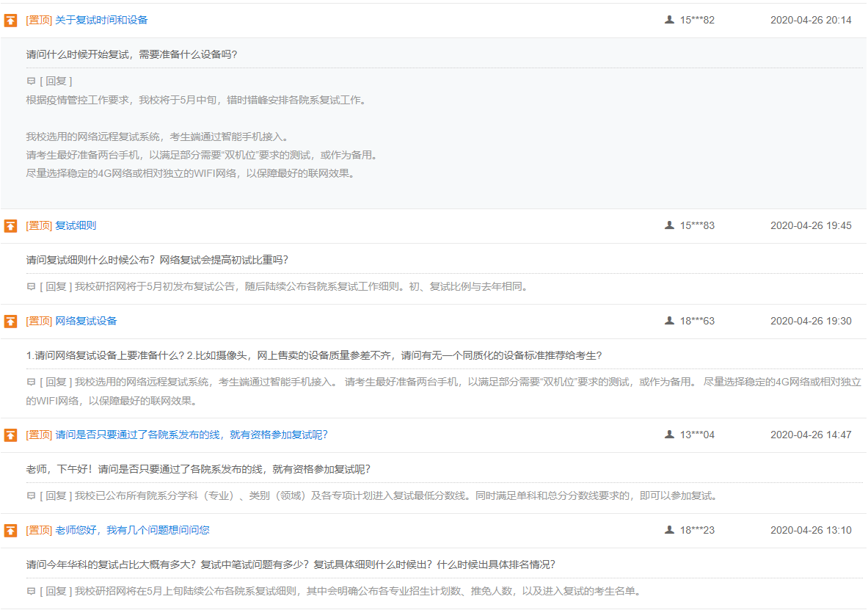Open the thread 关于复试时间和设备
This screenshot has height=610, width=868.
[101, 20]
